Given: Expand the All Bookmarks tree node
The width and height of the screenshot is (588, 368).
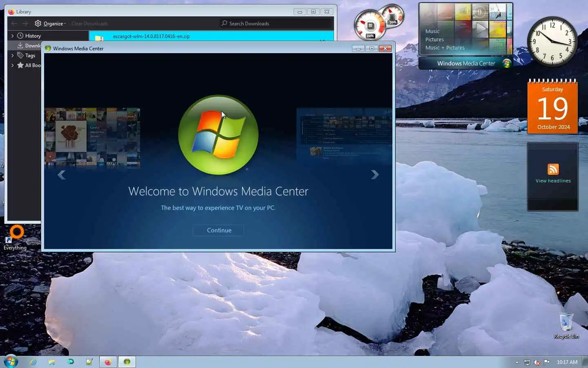Looking at the screenshot, I should point(12,65).
